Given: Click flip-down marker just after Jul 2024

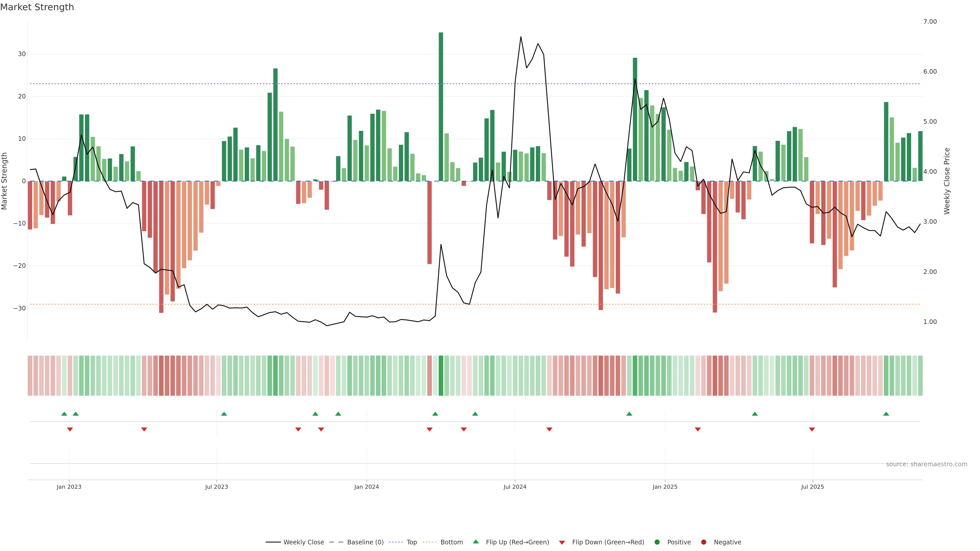Looking at the screenshot, I should pos(549,429).
